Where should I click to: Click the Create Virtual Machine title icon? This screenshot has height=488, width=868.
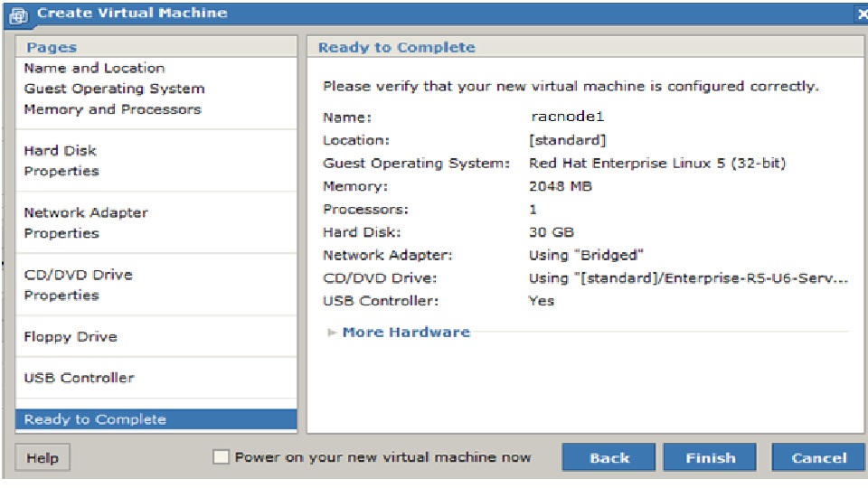(19, 14)
